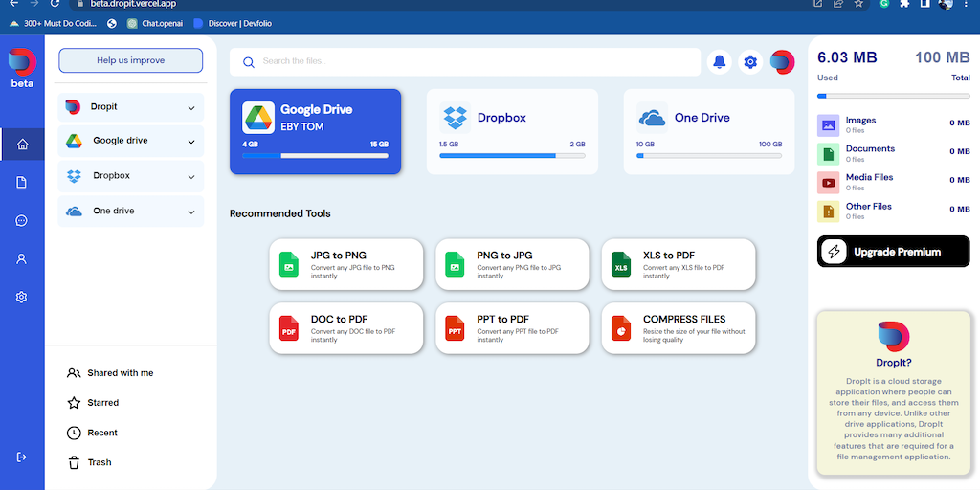The width and height of the screenshot is (980, 490).
Task: Click the profile avatar in top bar
Action: 782,62
